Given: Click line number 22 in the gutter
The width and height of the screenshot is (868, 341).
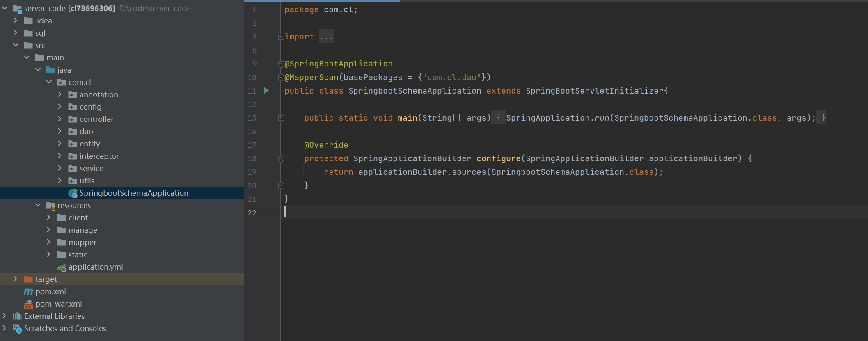Looking at the screenshot, I should (252, 213).
